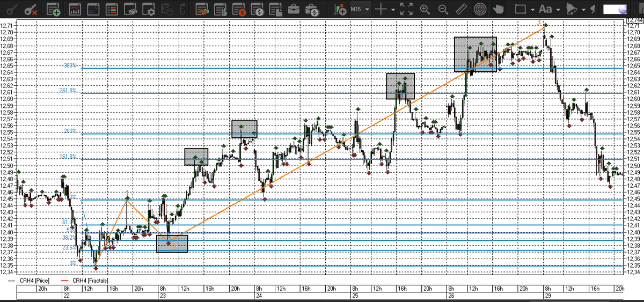Click the bell alert icon

[x=572, y=9]
